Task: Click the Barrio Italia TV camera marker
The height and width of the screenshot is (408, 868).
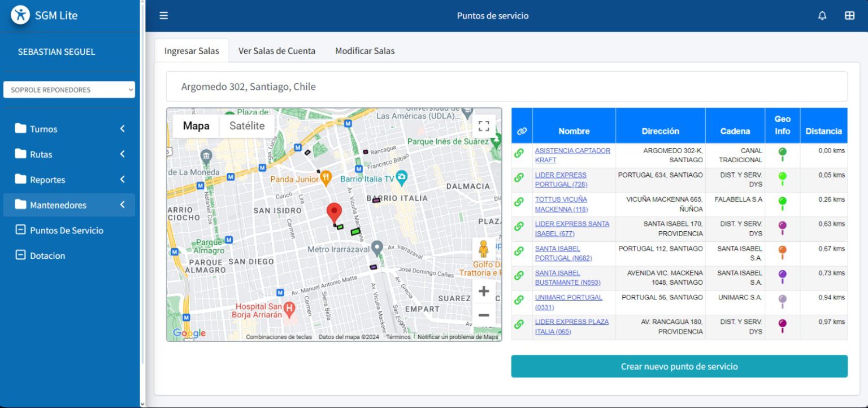Action: [x=401, y=177]
